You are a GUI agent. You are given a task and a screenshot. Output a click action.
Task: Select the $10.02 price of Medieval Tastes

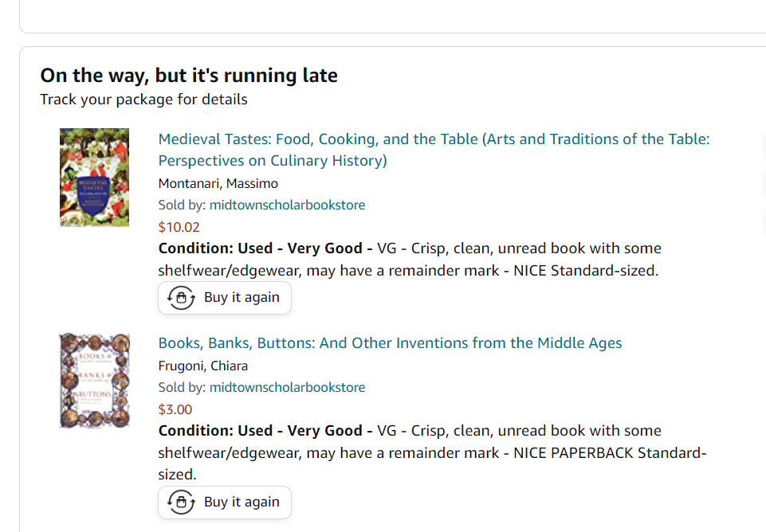(177, 227)
